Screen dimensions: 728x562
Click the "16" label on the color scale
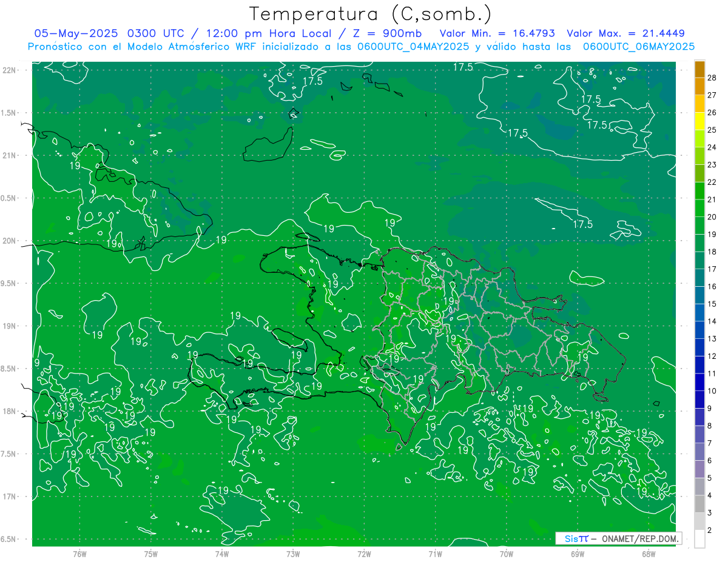[712, 286]
